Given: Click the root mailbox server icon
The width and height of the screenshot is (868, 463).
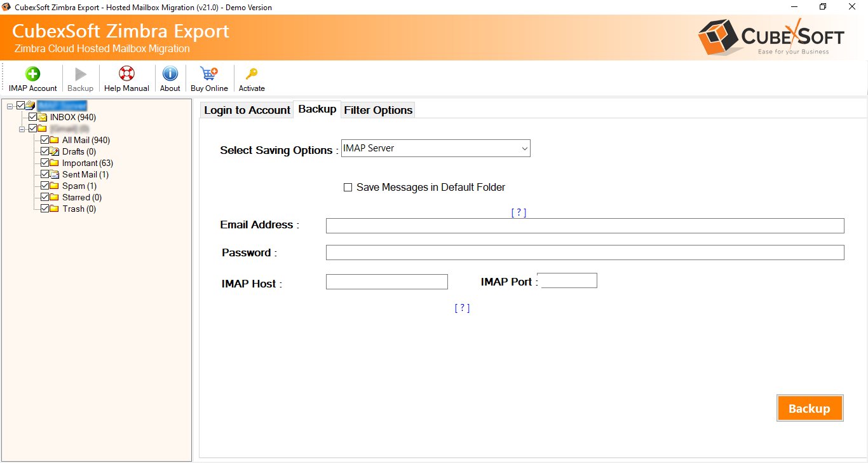Looking at the screenshot, I should click(31, 106).
